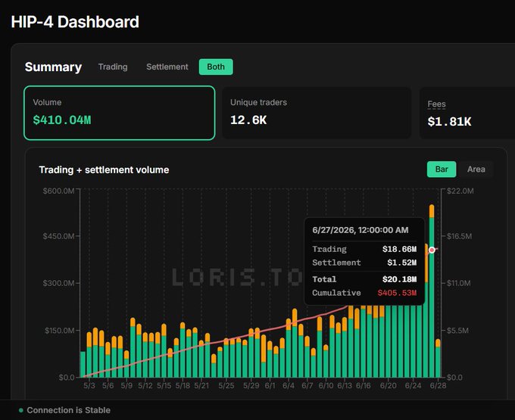
Task: Click the highlighted cumulative line data point
Action: click(x=432, y=250)
